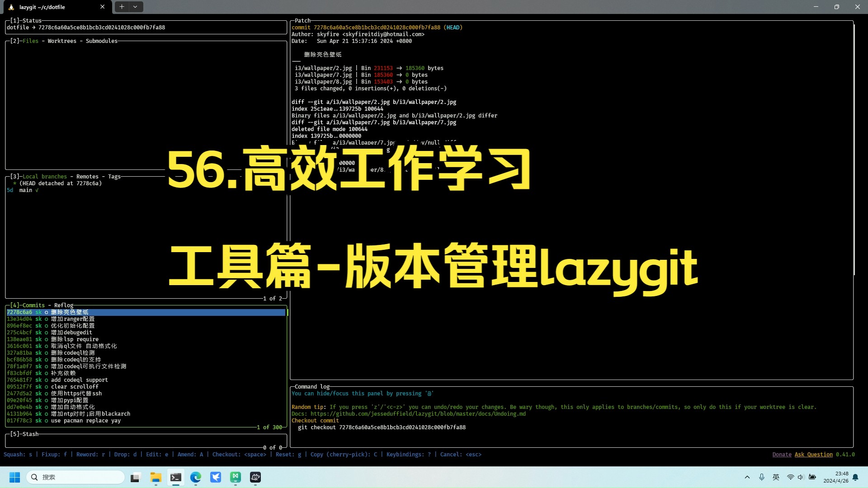Switch to the Terminal taskbar icon
Screen dimensions: 868x488
pyautogui.click(x=176, y=477)
